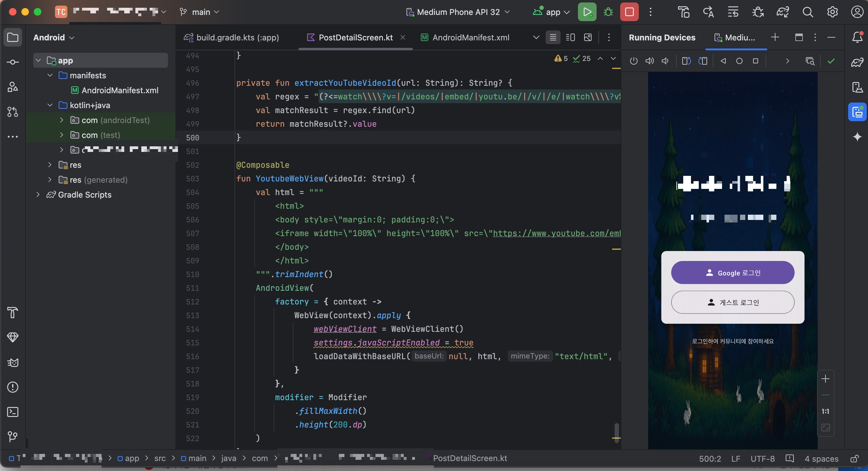
Task: Switch editor to Split view mode
Action: click(x=570, y=37)
